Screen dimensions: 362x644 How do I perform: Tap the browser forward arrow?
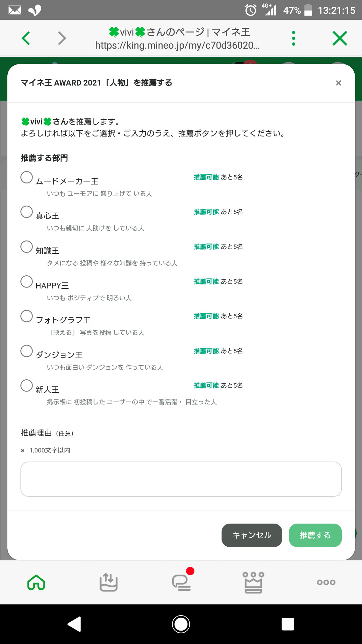62,38
